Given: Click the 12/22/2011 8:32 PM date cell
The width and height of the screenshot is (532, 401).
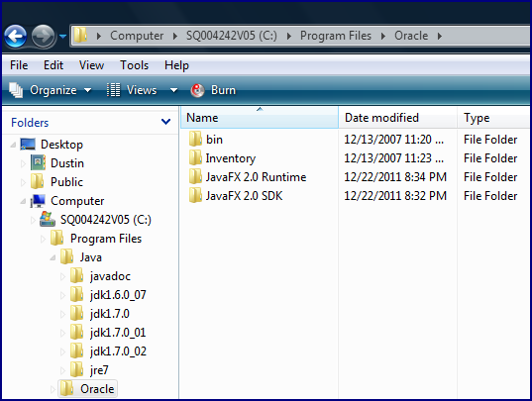Looking at the screenshot, I should [x=395, y=196].
